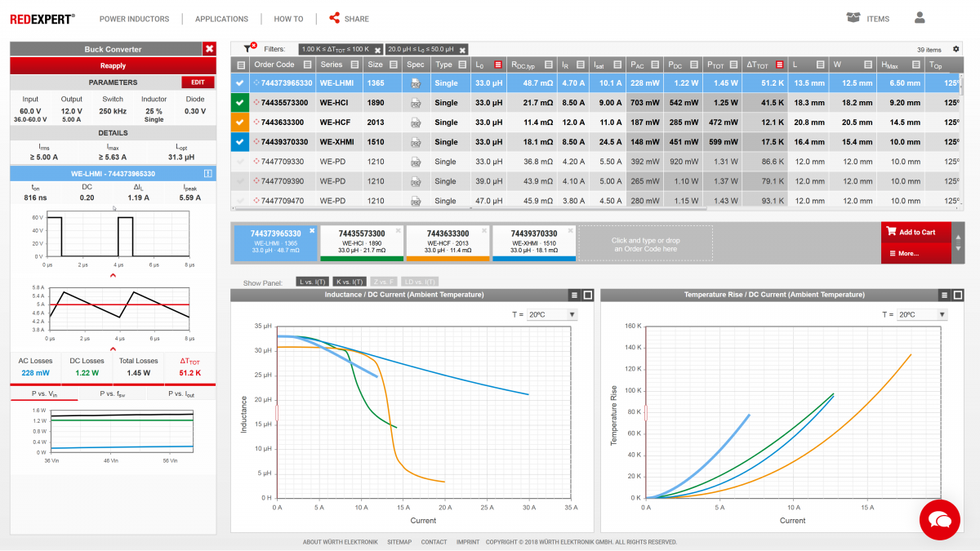The image size is (980, 551).
Task: Remove 7443633300 card from comparison
Action: point(483,231)
